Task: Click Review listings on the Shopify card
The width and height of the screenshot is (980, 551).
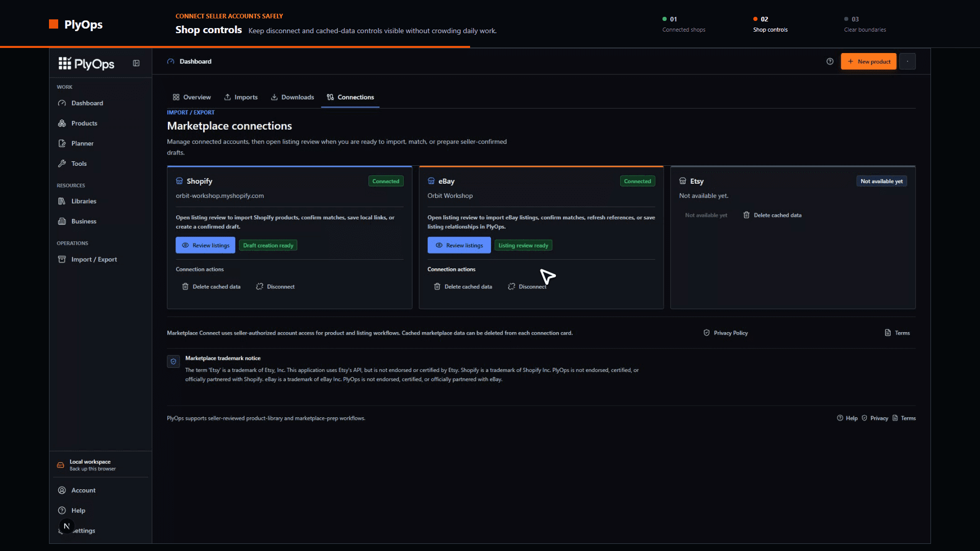Action: point(206,245)
